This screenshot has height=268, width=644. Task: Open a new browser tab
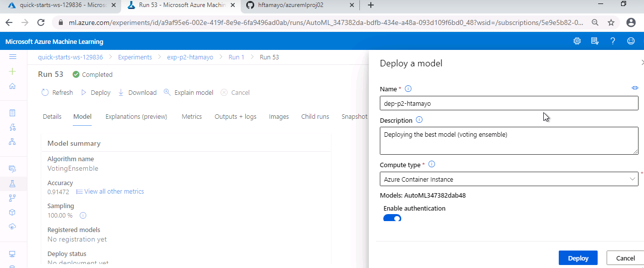(371, 5)
